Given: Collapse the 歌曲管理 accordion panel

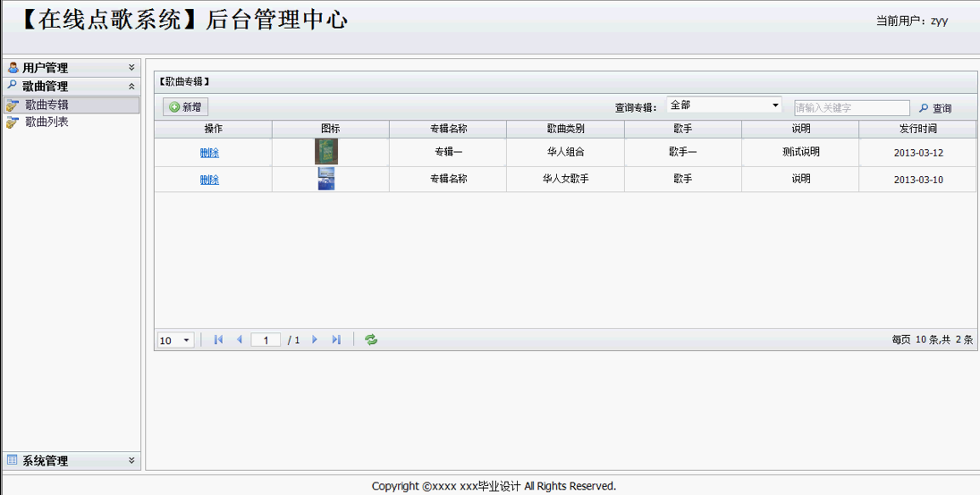Looking at the screenshot, I should (131, 86).
